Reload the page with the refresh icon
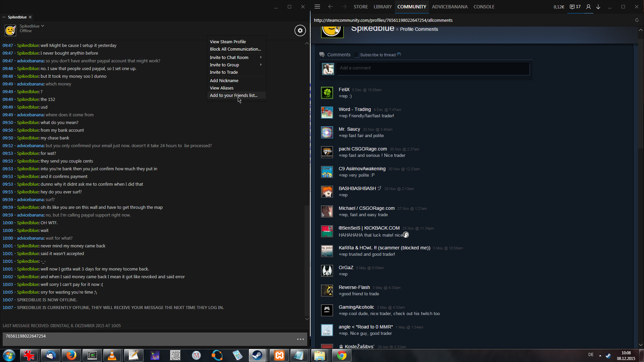 click(x=637, y=20)
